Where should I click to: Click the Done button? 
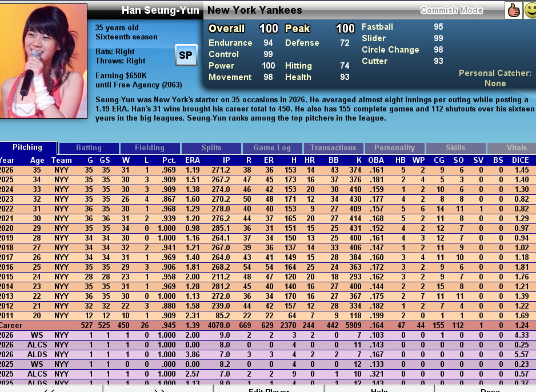pos(485,389)
